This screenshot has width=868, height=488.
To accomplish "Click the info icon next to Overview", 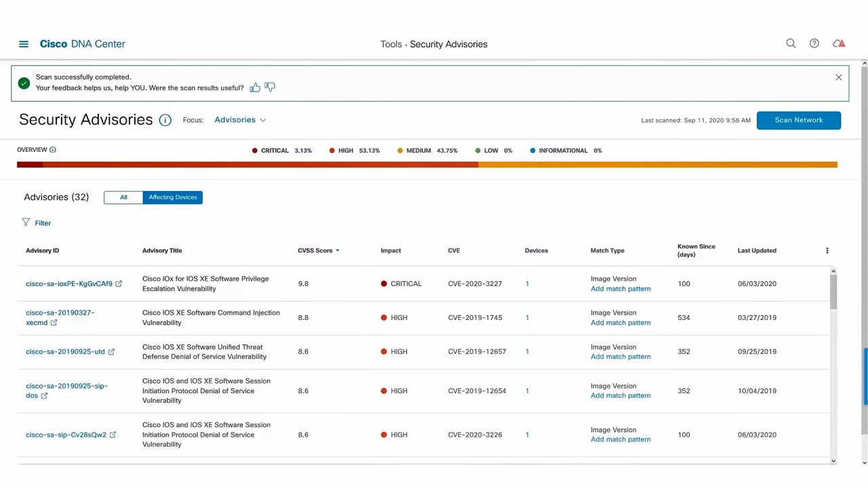I will click(x=53, y=150).
